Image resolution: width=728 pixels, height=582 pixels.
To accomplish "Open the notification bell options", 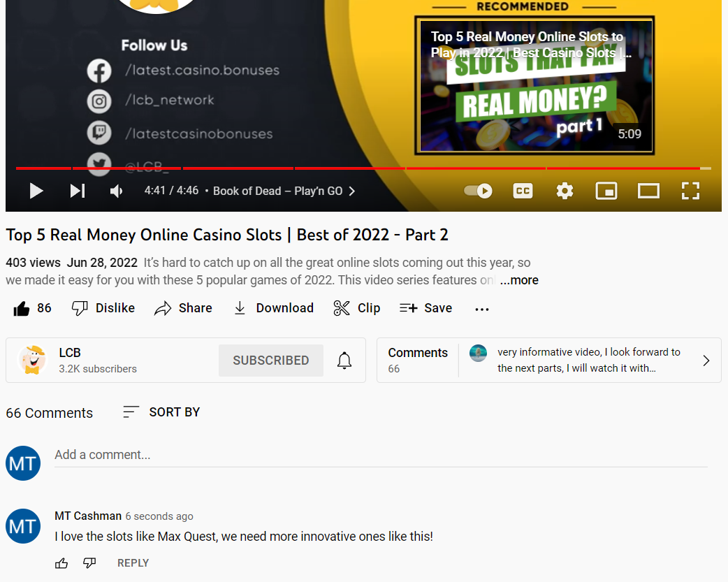I will coord(344,361).
